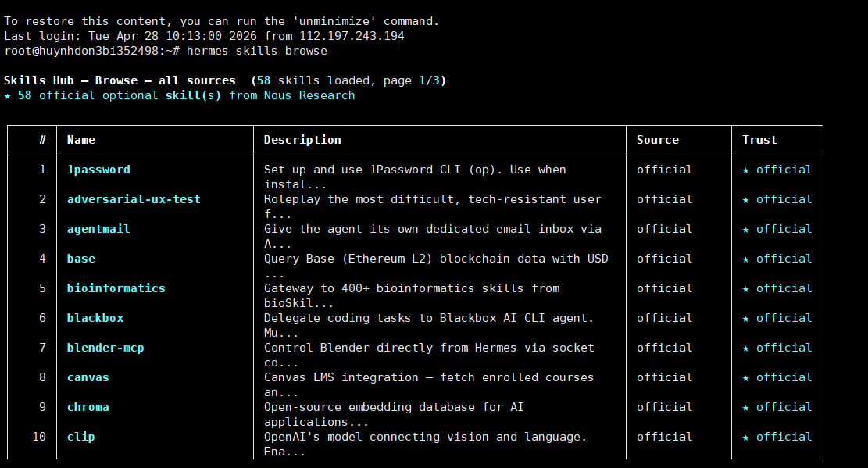The width and height of the screenshot is (868, 468).
Task: Click the Name column header
Action: tap(81, 140)
